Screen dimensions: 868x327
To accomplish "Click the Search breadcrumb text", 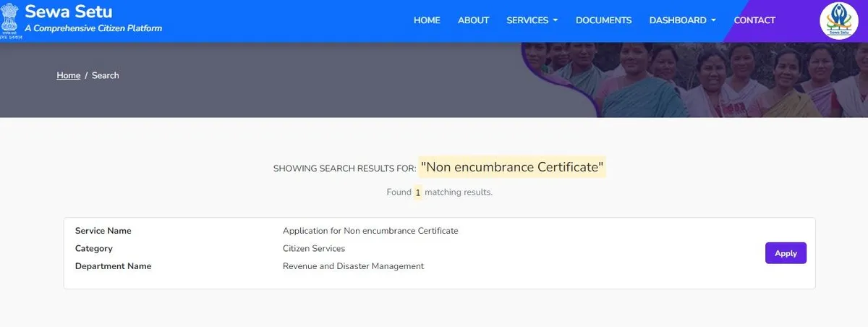I will [x=106, y=75].
